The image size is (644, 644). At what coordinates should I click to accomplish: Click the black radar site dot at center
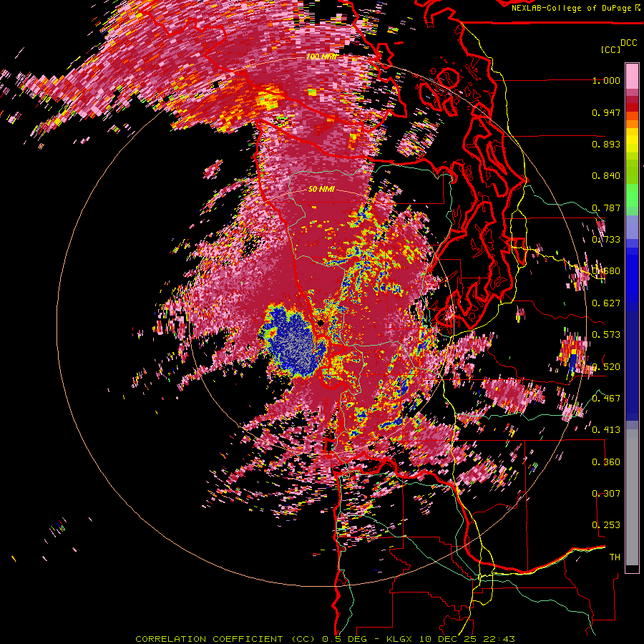pyautogui.click(x=321, y=323)
